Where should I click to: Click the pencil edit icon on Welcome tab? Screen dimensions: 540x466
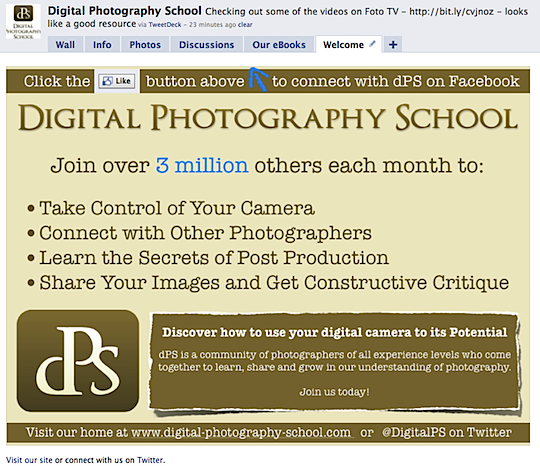(x=372, y=44)
